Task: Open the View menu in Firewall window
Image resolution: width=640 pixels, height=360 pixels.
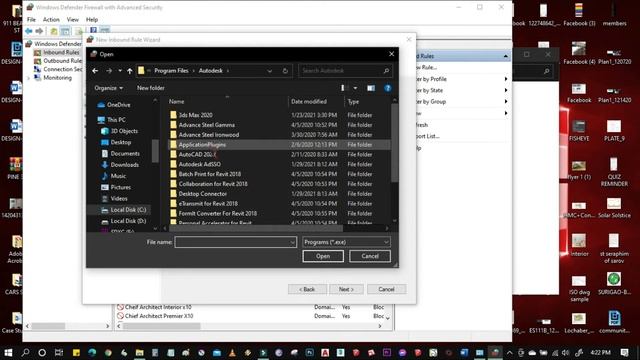Action: point(73,20)
